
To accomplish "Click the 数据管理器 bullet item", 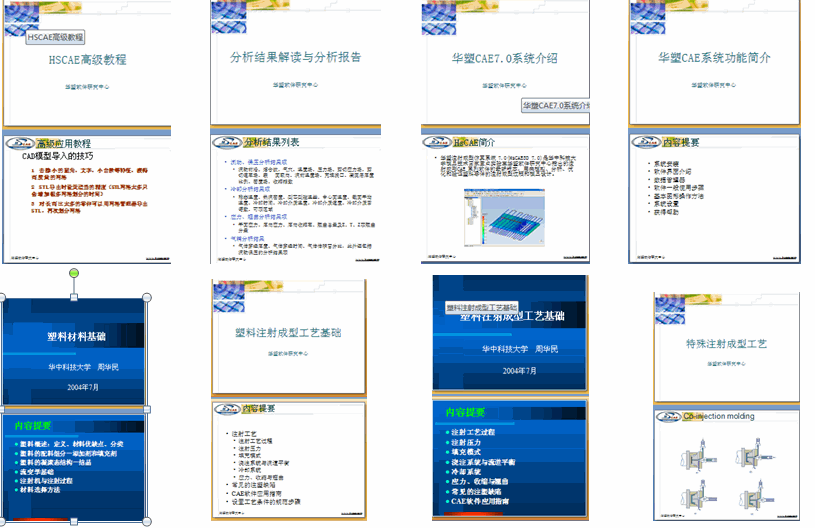I will point(669,180).
